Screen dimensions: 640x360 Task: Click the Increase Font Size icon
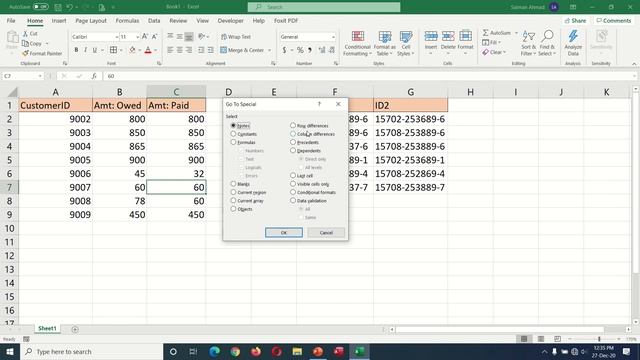pos(145,37)
